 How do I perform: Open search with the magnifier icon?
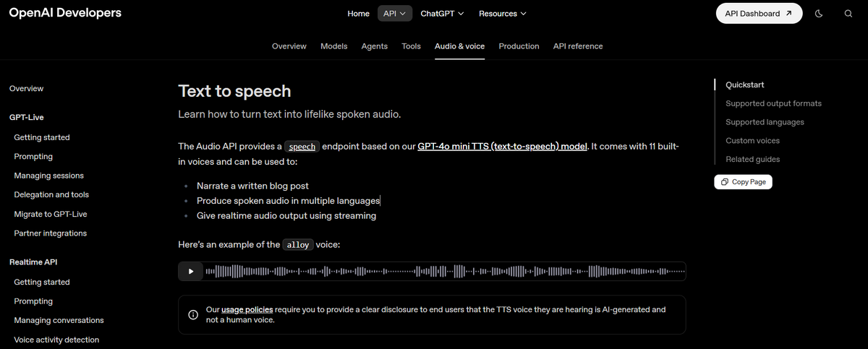tap(848, 14)
